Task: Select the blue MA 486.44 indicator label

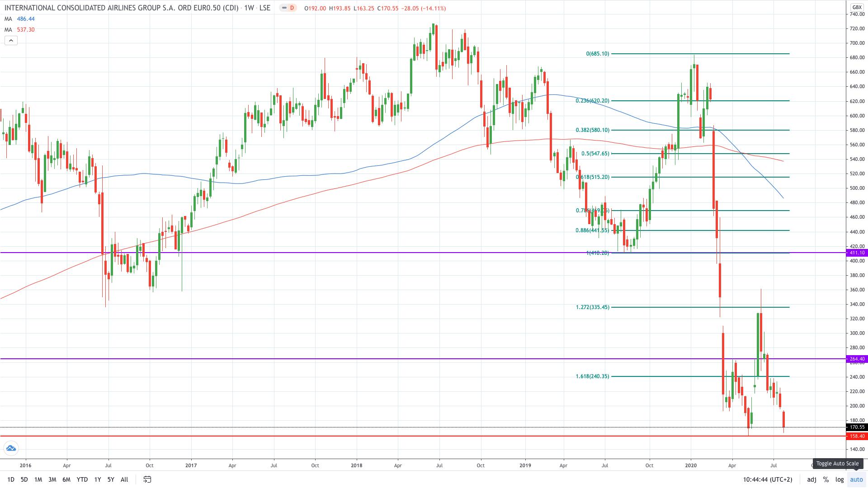Action: 19,19
